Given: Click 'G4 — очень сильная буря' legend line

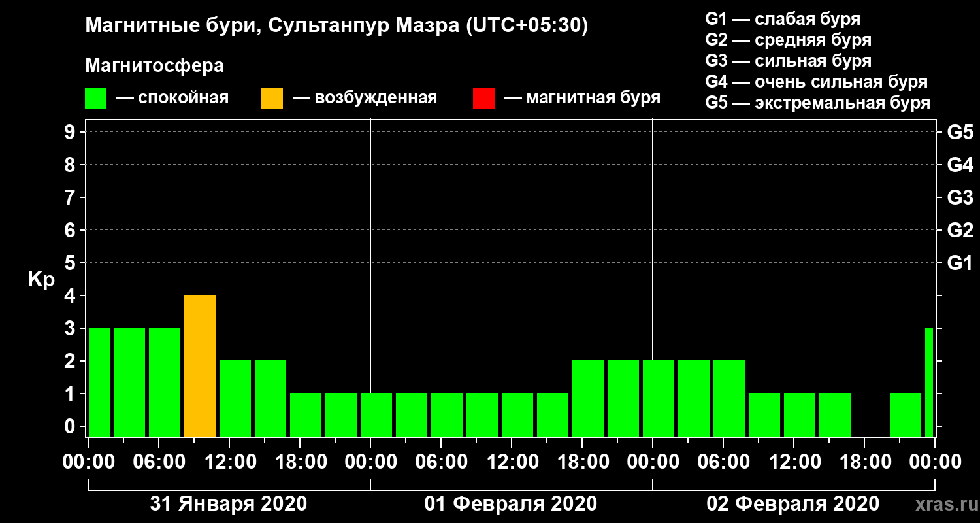Looking at the screenshot, I should coord(816,82).
